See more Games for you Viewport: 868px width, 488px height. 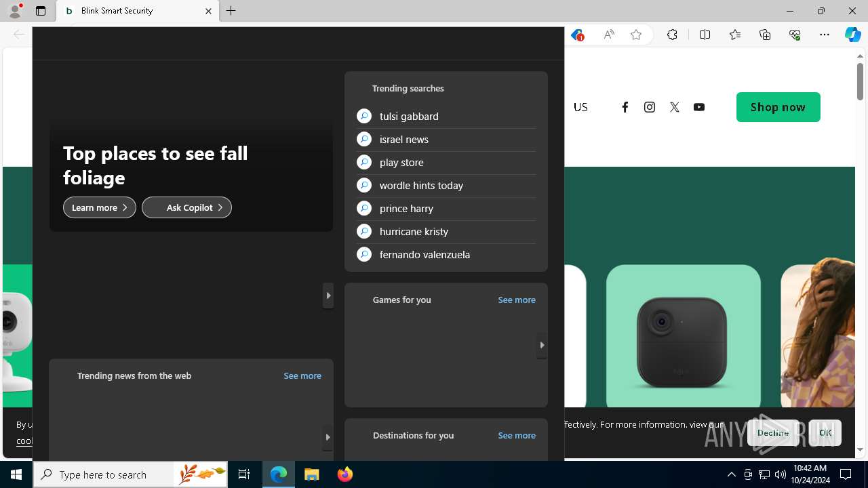pos(517,300)
